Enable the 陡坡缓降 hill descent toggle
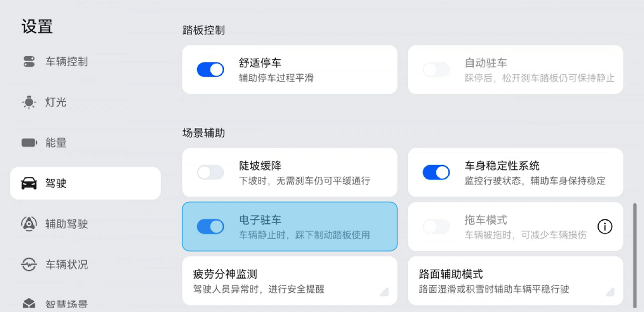The image size is (644, 312). (210, 172)
